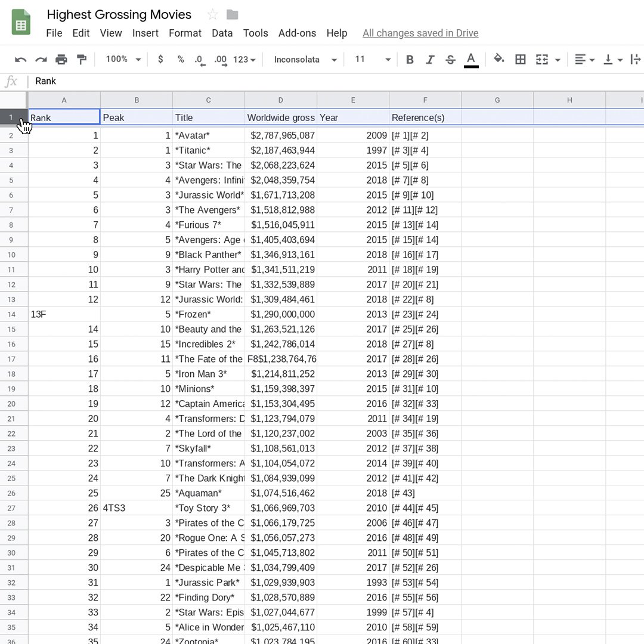
Task: Select the *Frozen* title cell
Action: 208,314
